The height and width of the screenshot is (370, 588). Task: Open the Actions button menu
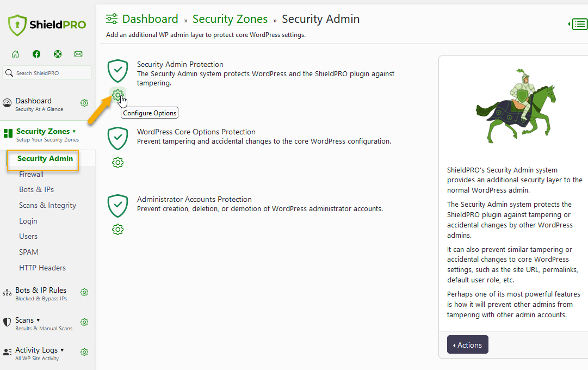[x=468, y=344]
